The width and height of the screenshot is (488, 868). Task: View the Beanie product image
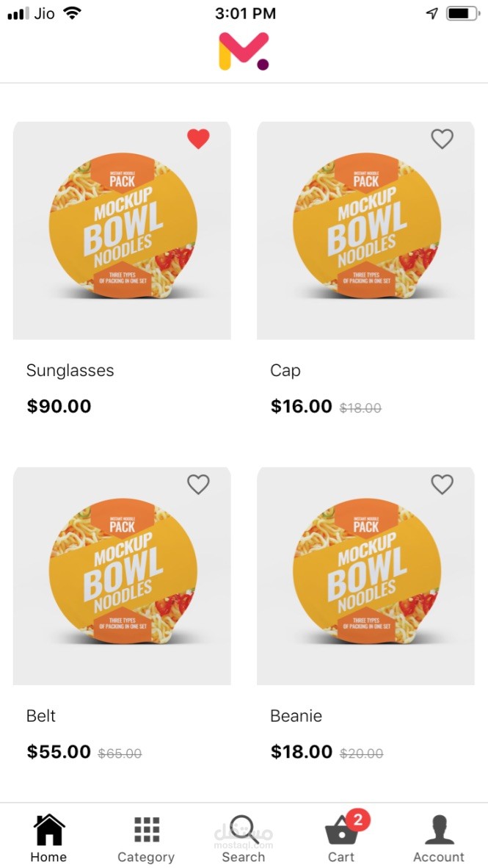(365, 577)
